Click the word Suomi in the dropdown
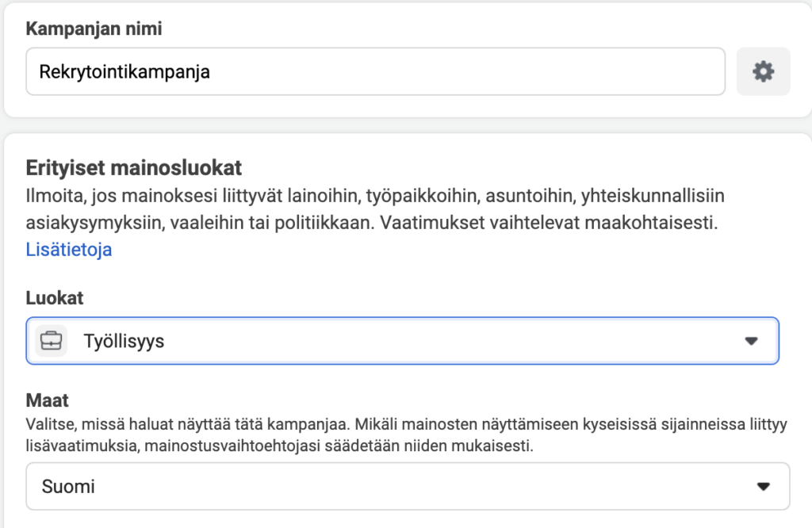Image resolution: width=812 pixels, height=528 pixels. tap(68, 487)
